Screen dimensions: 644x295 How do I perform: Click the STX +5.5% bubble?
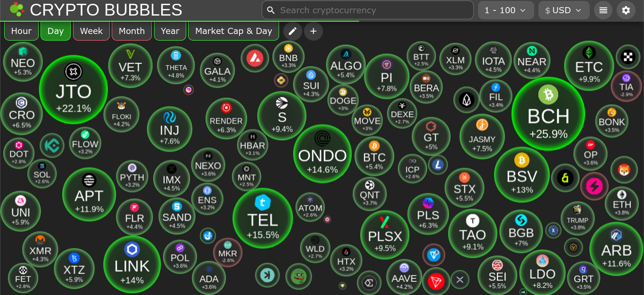464,187
